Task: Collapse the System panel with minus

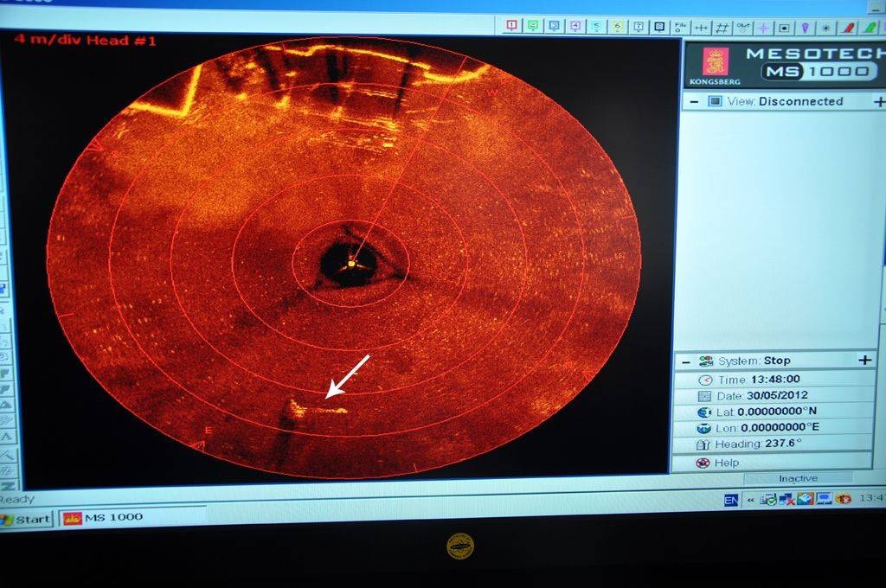Action: point(685,361)
